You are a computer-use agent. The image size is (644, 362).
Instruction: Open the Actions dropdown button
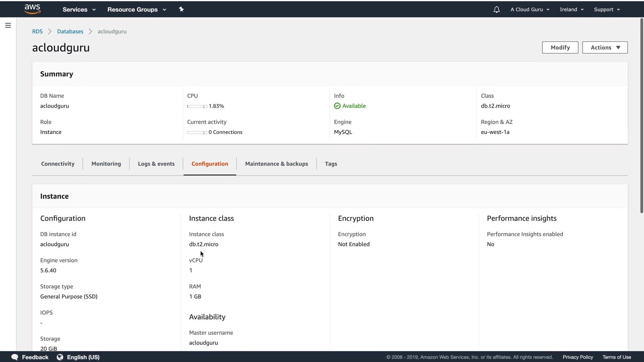[605, 48]
